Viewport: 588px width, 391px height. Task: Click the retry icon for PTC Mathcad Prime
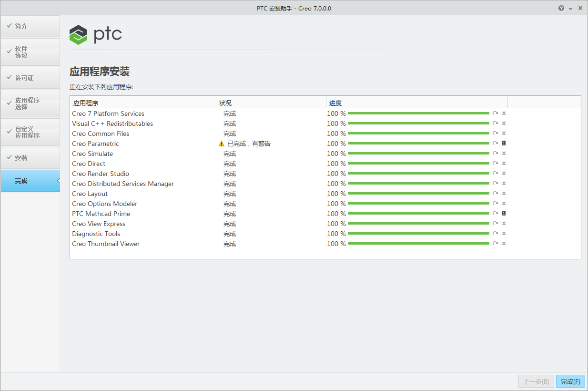[495, 214]
